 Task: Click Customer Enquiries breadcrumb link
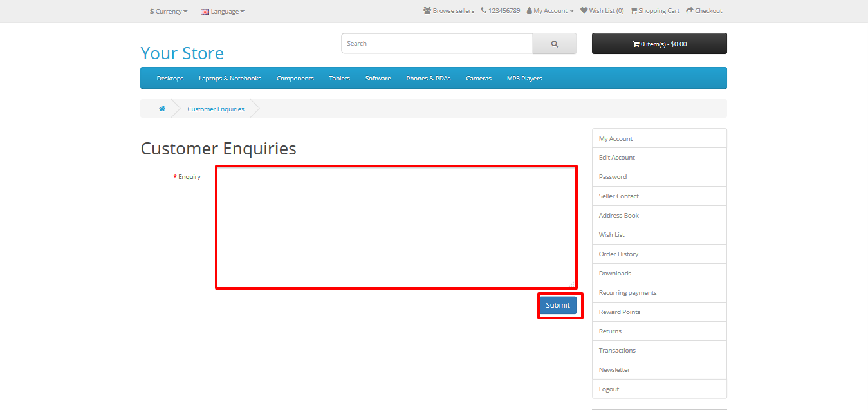coord(216,109)
